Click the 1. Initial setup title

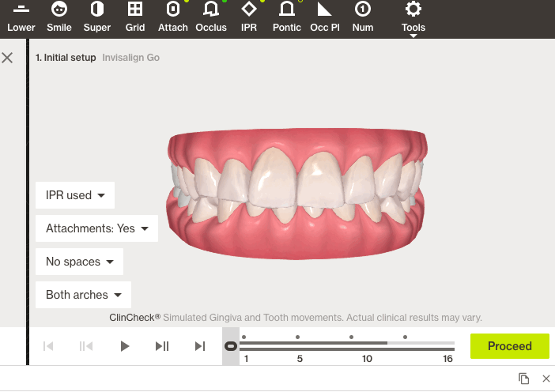pyautogui.click(x=66, y=58)
